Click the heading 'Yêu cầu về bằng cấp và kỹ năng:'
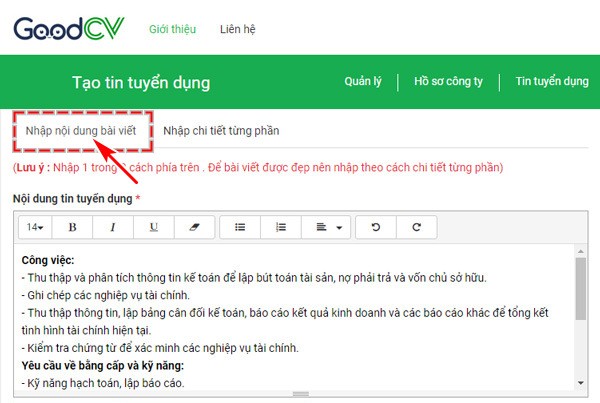Screen dimensions: 600x403 coord(103,366)
